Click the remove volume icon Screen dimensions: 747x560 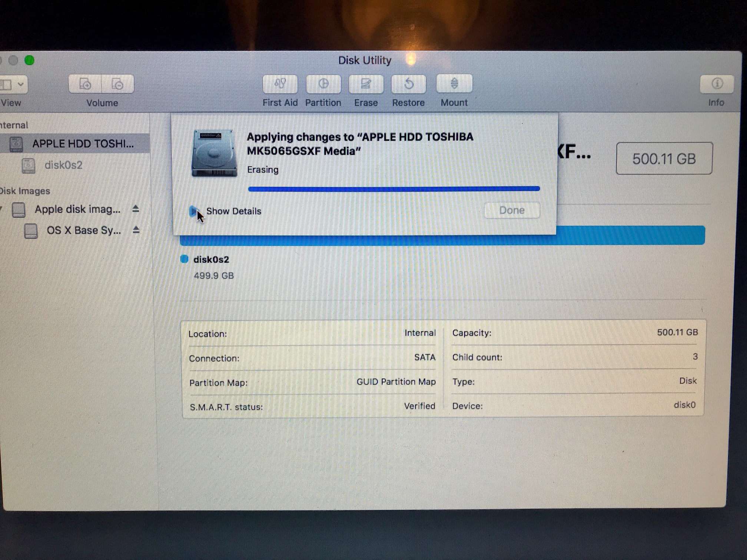click(117, 84)
